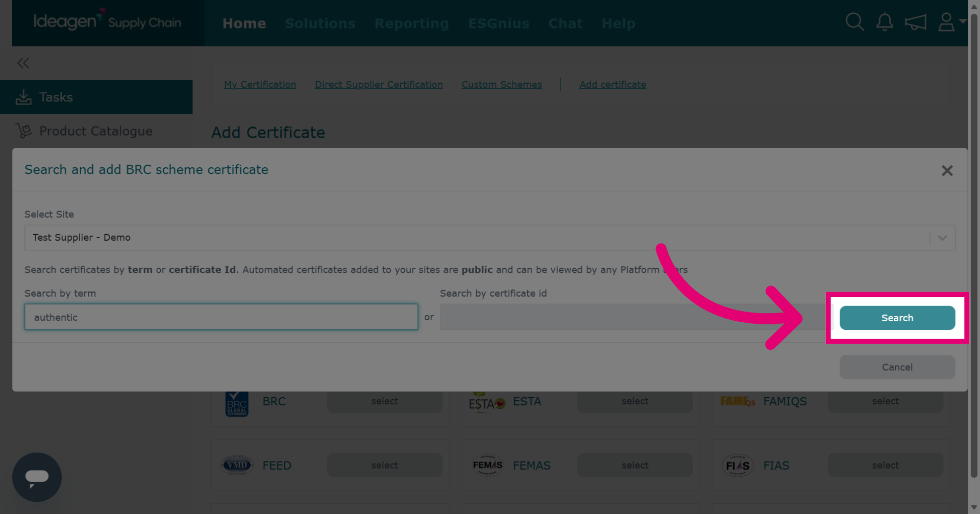The width and height of the screenshot is (980, 514).
Task: Click the dialog title text
Action: pyautogui.click(x=146, y=170)
